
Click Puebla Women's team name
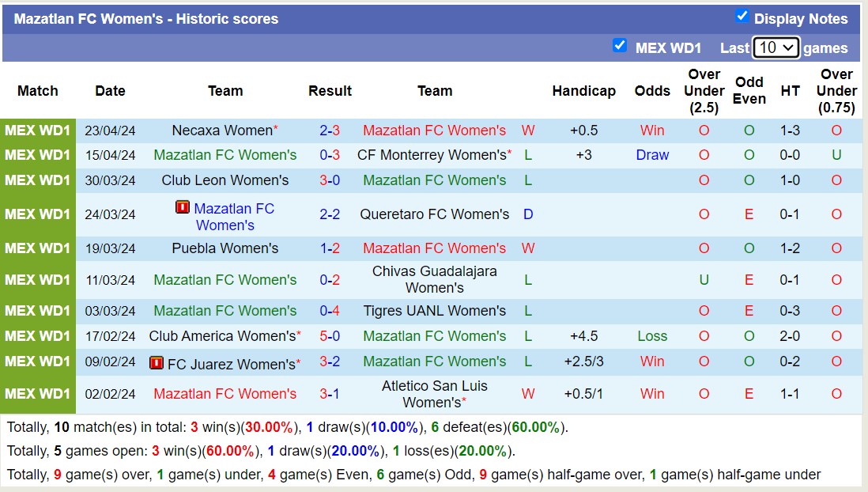(x=225, y=248)
